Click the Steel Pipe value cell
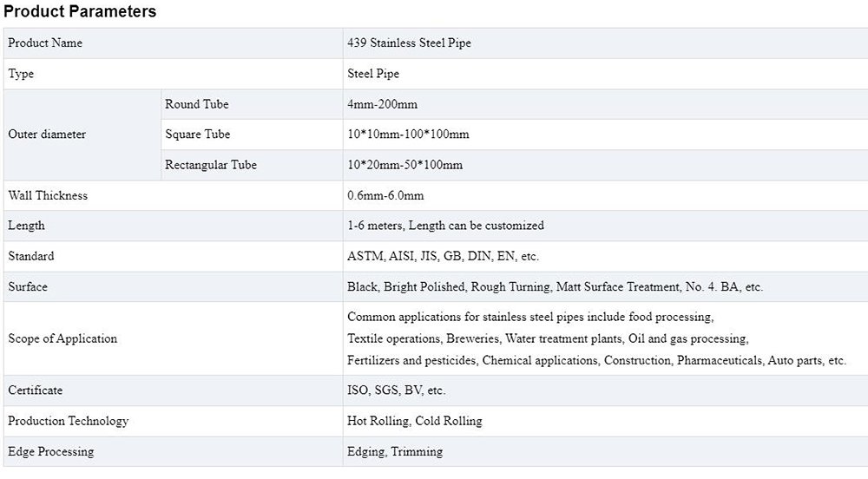The image size is (868, 479). [x=373, y=74]
